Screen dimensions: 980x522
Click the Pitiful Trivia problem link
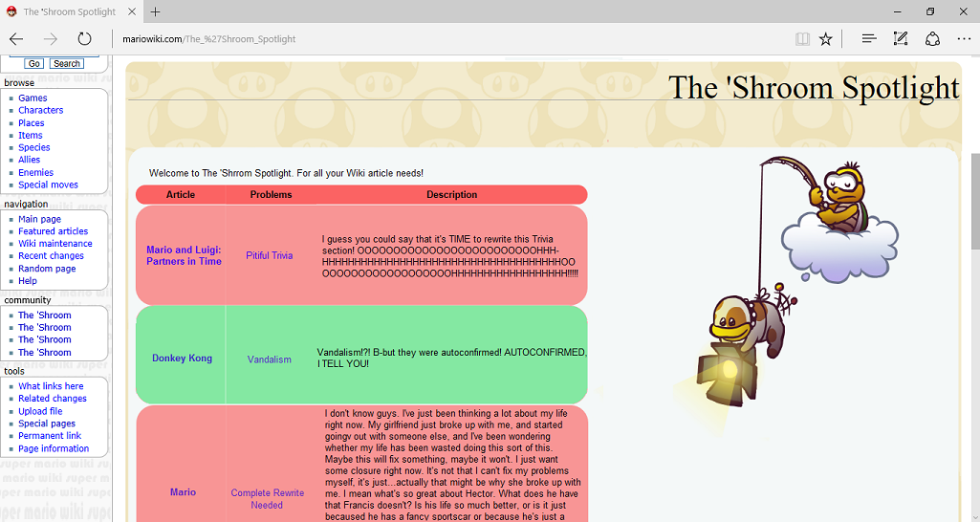[x=269, y=255]
